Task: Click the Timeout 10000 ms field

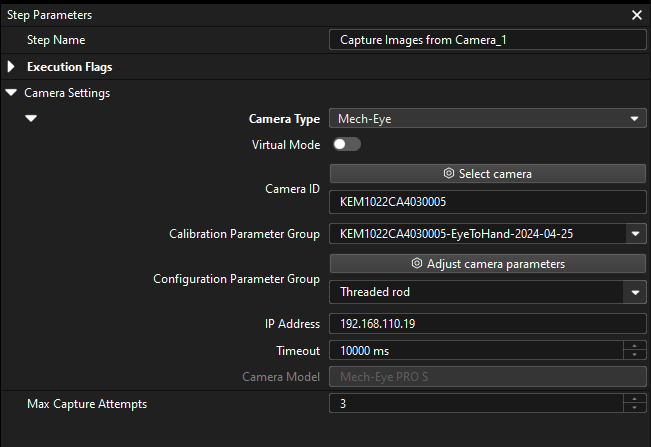Action: coord(475,351)
